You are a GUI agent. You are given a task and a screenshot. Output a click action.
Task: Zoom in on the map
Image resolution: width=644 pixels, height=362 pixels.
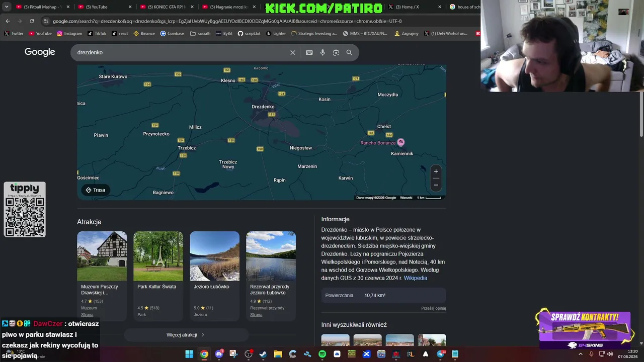point(436,171)
